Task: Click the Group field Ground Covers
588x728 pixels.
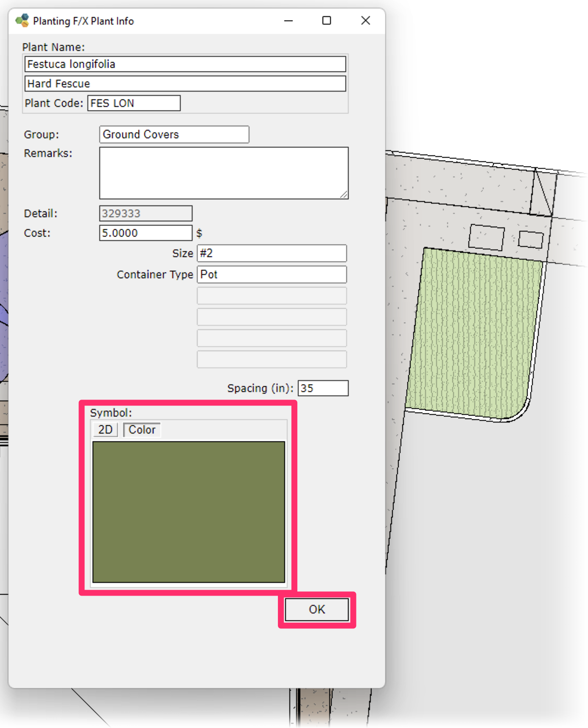Action: coord(174,134)
